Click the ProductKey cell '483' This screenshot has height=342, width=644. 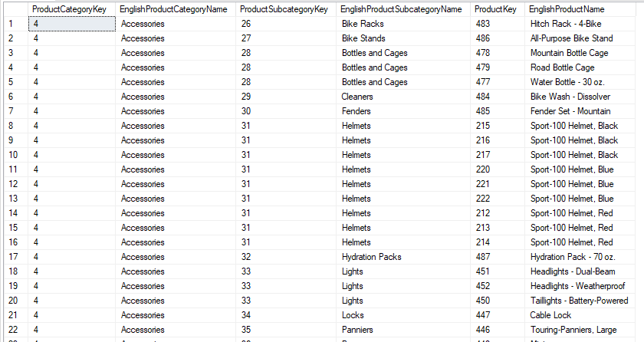click(498, 24)
